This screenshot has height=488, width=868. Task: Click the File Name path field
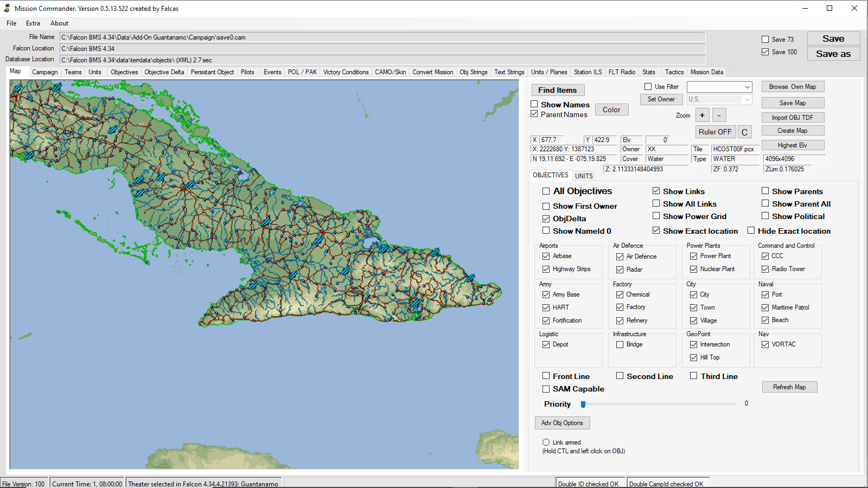pyautogui.click(x=382, y=37)
